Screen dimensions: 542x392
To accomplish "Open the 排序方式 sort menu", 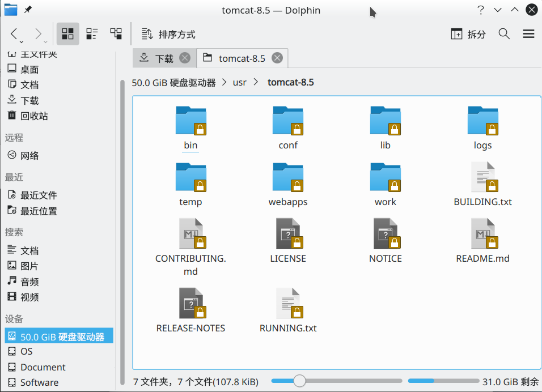I will tap(168, 34).
